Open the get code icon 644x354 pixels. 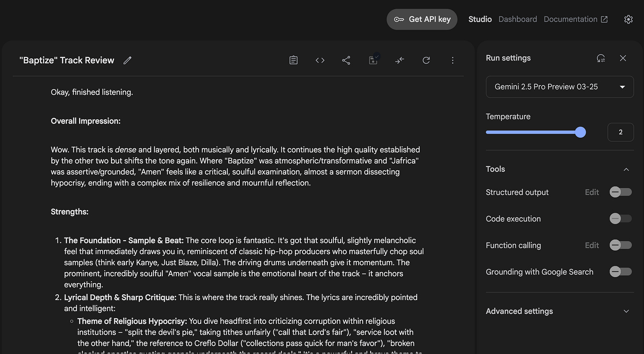320,61
